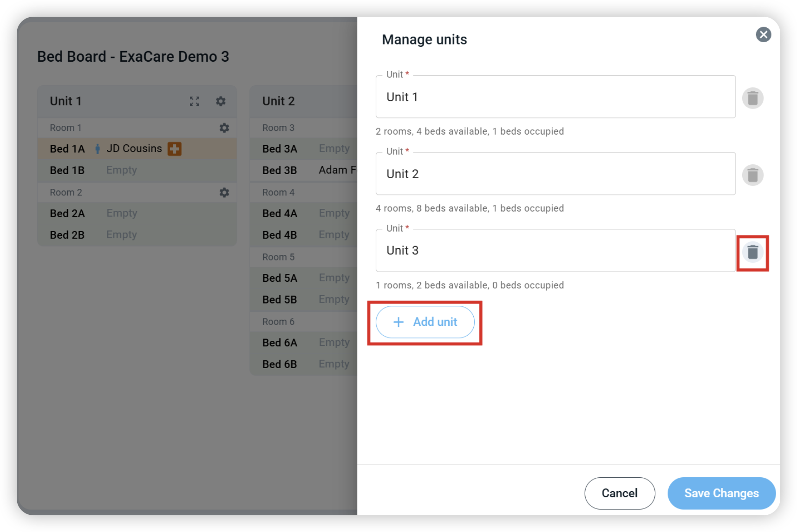Select Bed 1A with JD Cousins
The height and width of the screenshot is (532, 797).
pos(137,149)
